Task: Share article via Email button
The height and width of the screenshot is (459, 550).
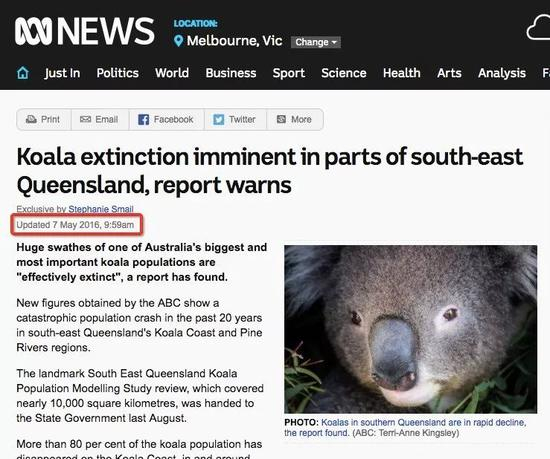Action: [x=100, y=120]
